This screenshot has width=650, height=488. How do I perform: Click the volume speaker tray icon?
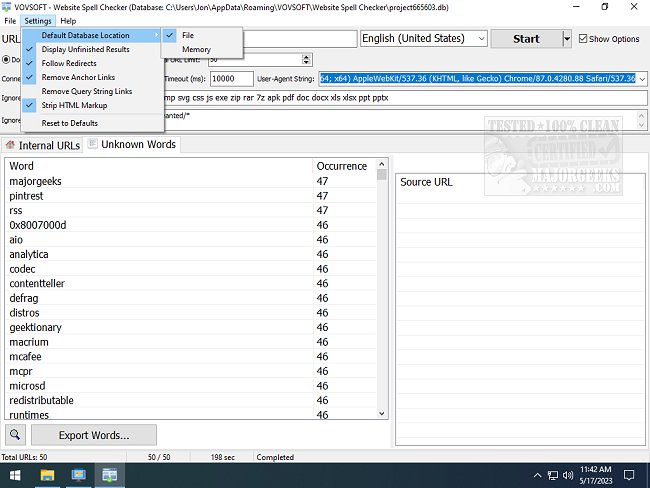coord(568,475)
